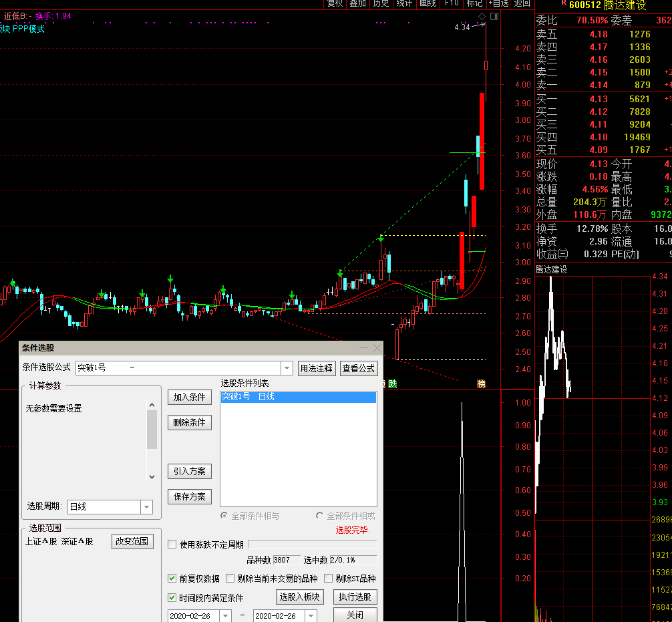Image resolution: width=672 pixels, height=622 pixels.
Task: Click the up arrow in 计算参数 scrollbar
Action: click(152, 405)
